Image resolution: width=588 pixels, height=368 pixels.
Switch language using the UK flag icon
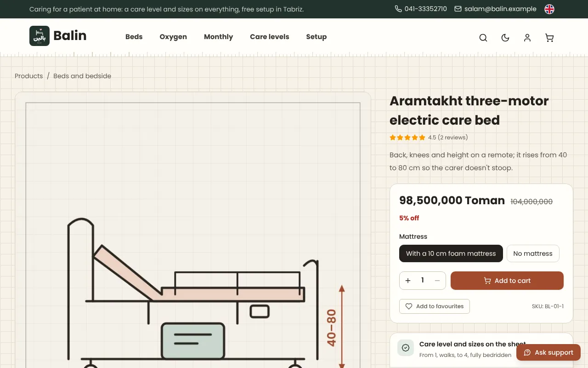coord(549,9)
